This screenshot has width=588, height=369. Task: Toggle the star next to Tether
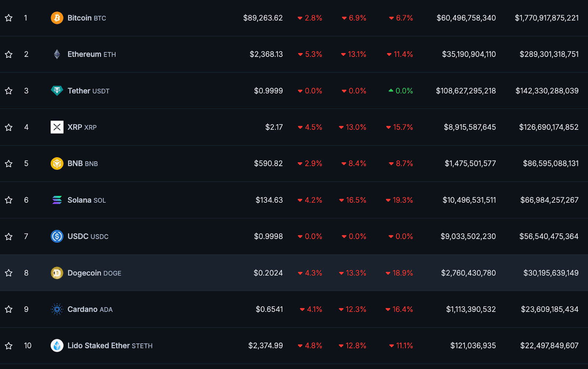tap(9, 91)
